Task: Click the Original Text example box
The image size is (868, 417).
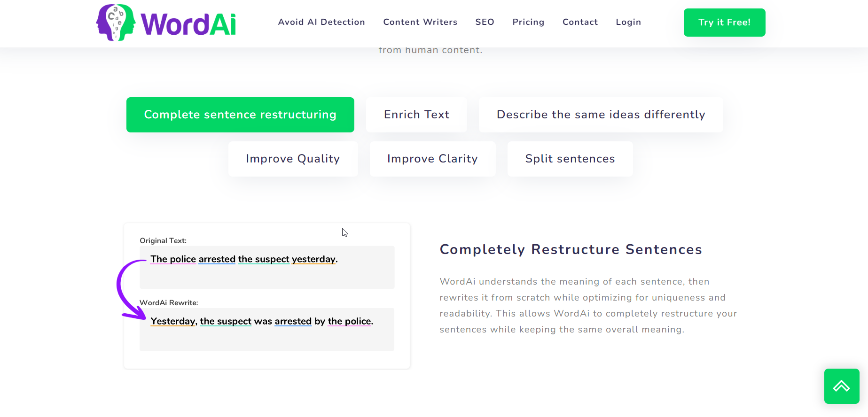Action: click(x=267, y=267)
